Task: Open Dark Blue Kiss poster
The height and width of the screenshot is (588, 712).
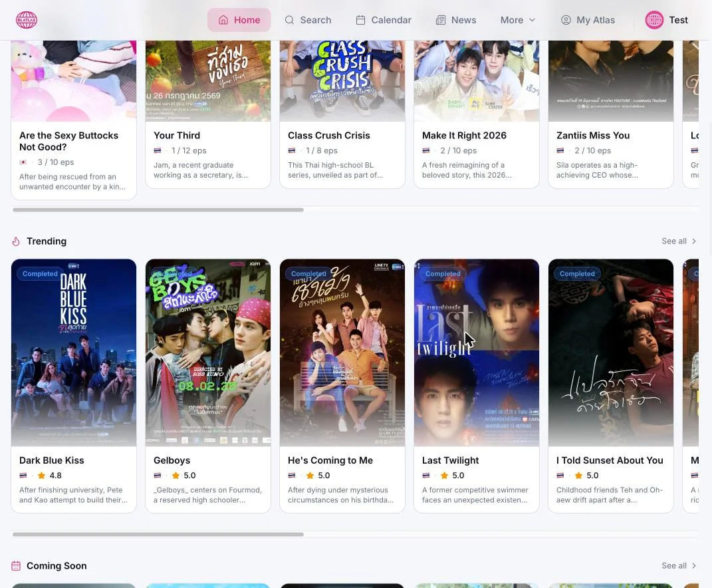Action: click(74, 353)
